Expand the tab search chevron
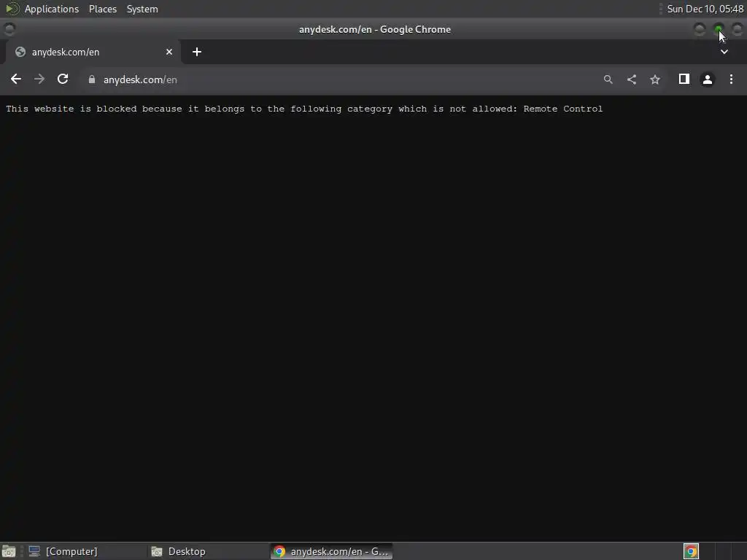Image resolution: width=747 pixels, height=560 pixels. point(724,52)
